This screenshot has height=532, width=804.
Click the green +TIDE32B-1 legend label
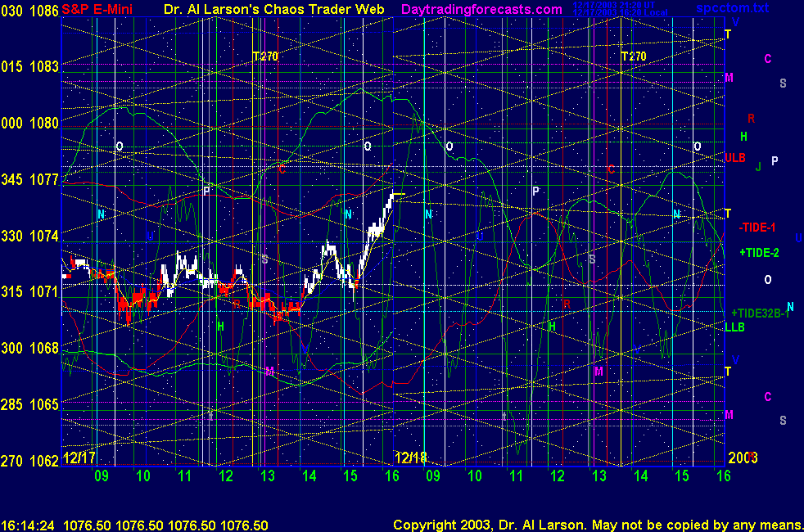760,313
